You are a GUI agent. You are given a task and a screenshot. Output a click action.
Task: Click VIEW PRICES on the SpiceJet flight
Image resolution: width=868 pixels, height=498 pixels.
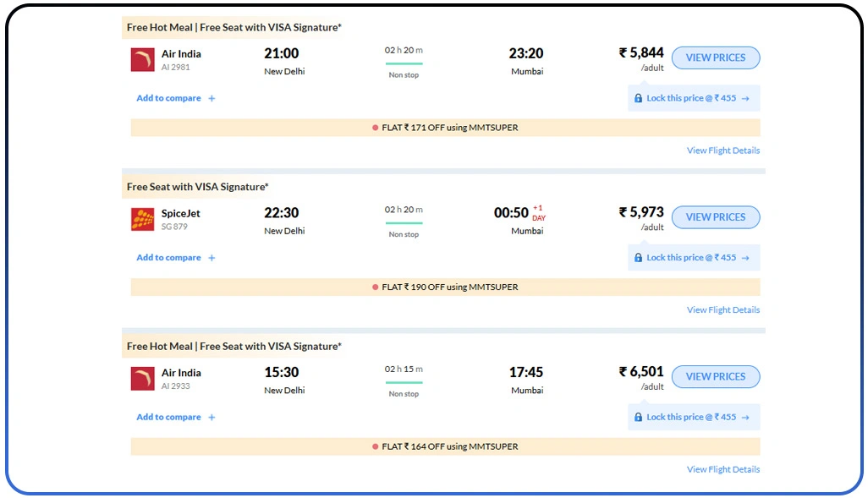click(716, 217)
